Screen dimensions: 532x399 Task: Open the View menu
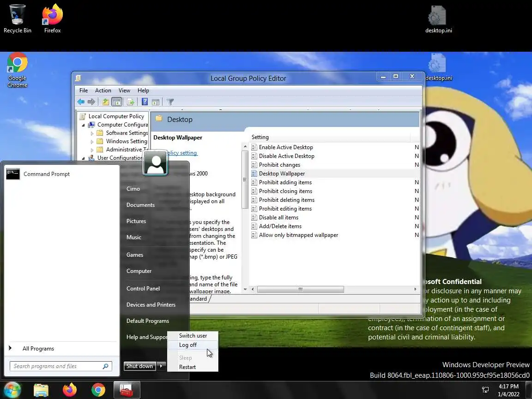(124, 90)
